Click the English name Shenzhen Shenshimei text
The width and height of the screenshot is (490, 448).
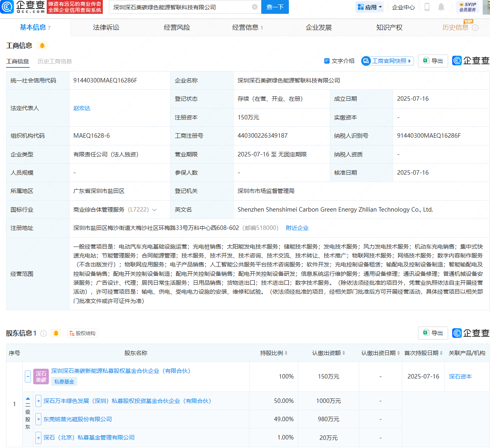335,210
